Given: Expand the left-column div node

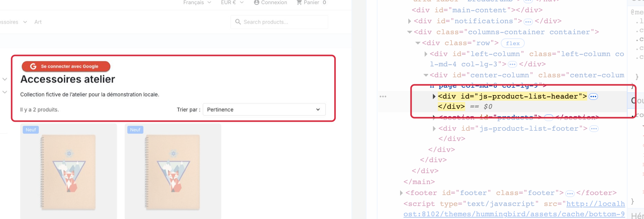Looking at the screenshot, I should pyautogui.click(x=426, y=54).
